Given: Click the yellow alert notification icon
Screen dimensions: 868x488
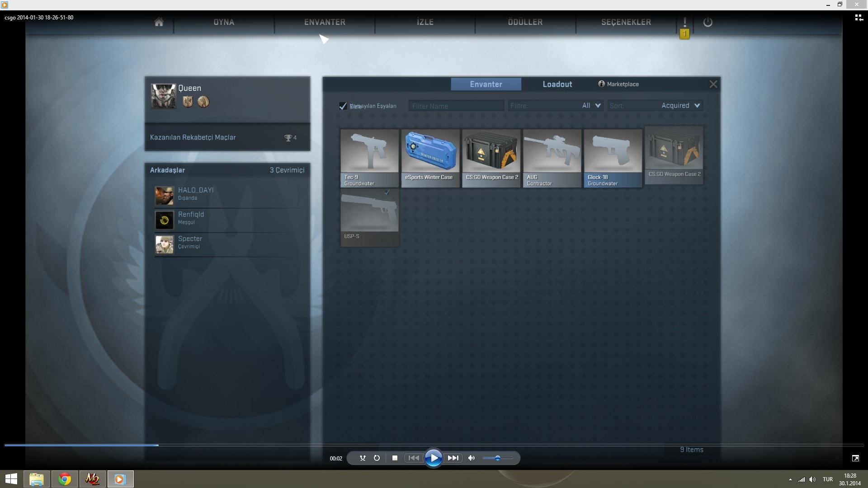Looking at the screenshot, I should [684, 33].
